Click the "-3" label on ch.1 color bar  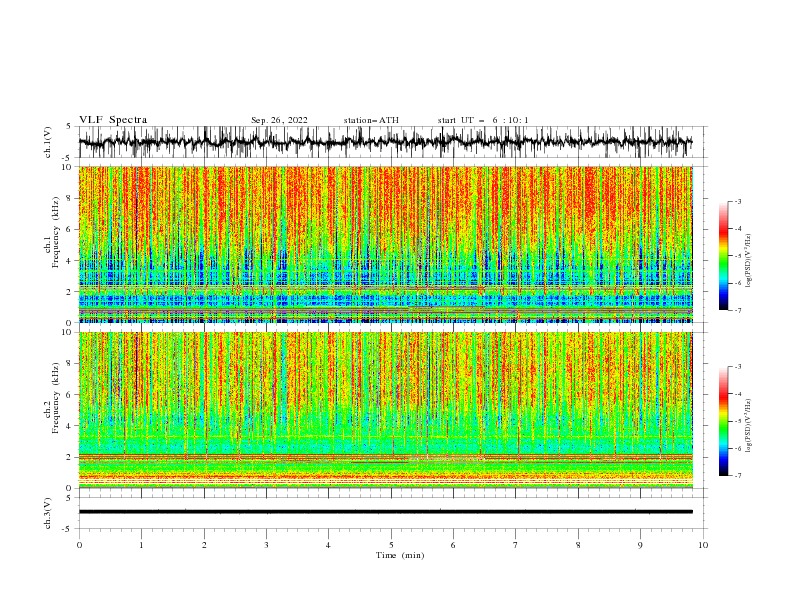point(737,201)
